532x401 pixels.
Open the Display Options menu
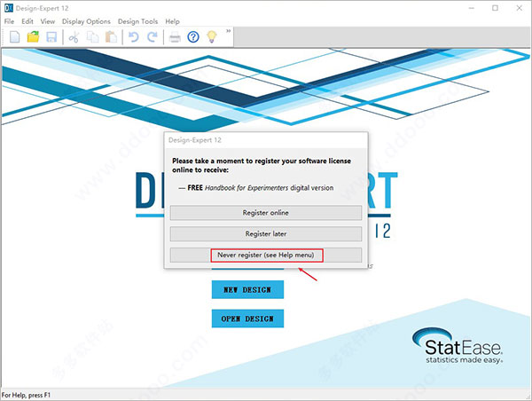(86, 21)
